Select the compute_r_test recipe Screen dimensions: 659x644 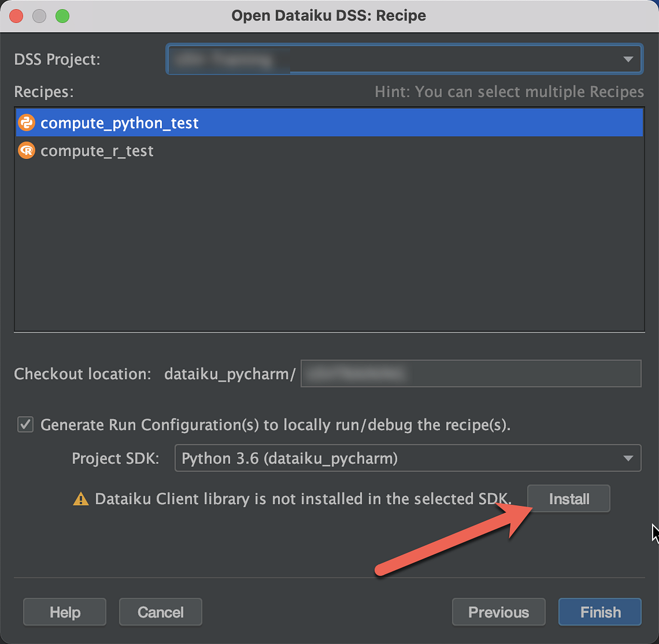point(96,150)
